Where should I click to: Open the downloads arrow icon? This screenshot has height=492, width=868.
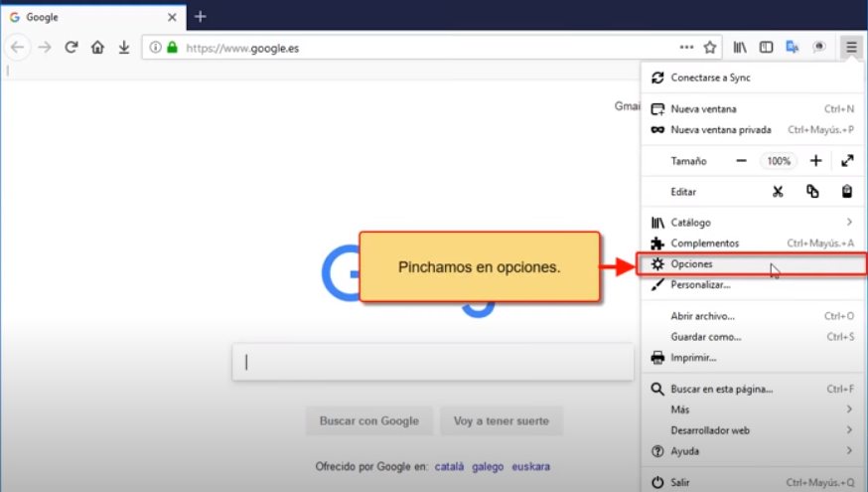[124, 48]
